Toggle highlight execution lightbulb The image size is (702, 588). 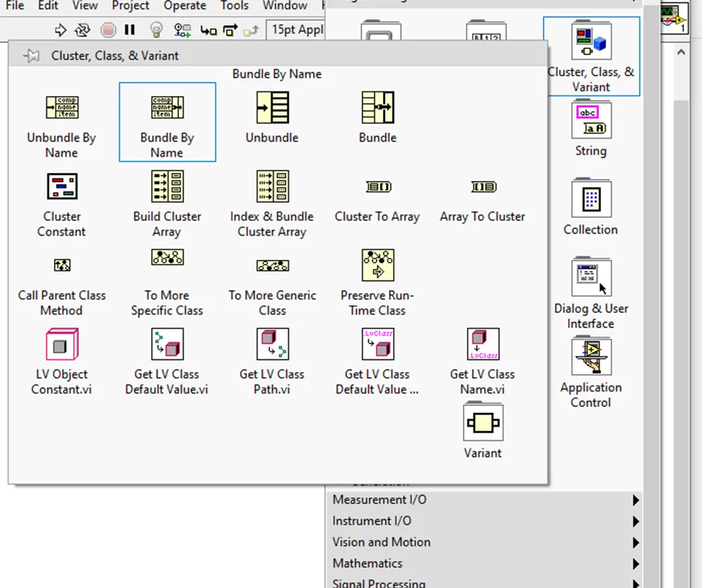coord(155,30)
